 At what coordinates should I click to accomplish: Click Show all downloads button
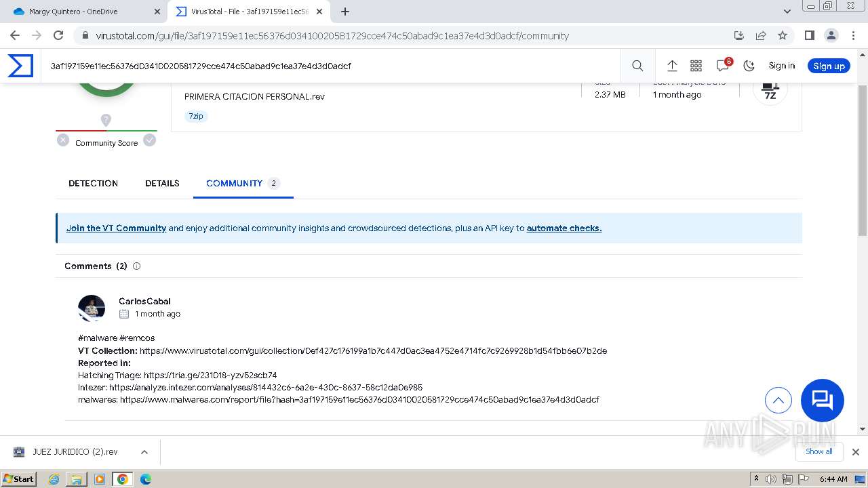[x=818, y=451]
